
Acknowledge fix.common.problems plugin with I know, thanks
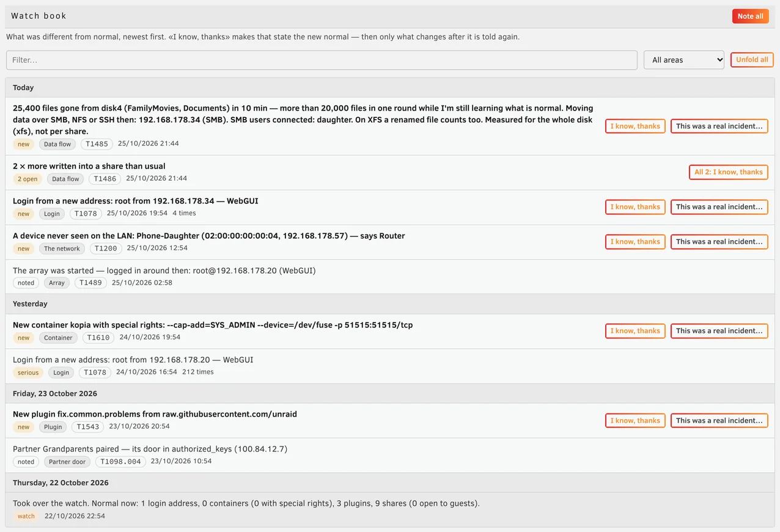(x=635, y=420)
